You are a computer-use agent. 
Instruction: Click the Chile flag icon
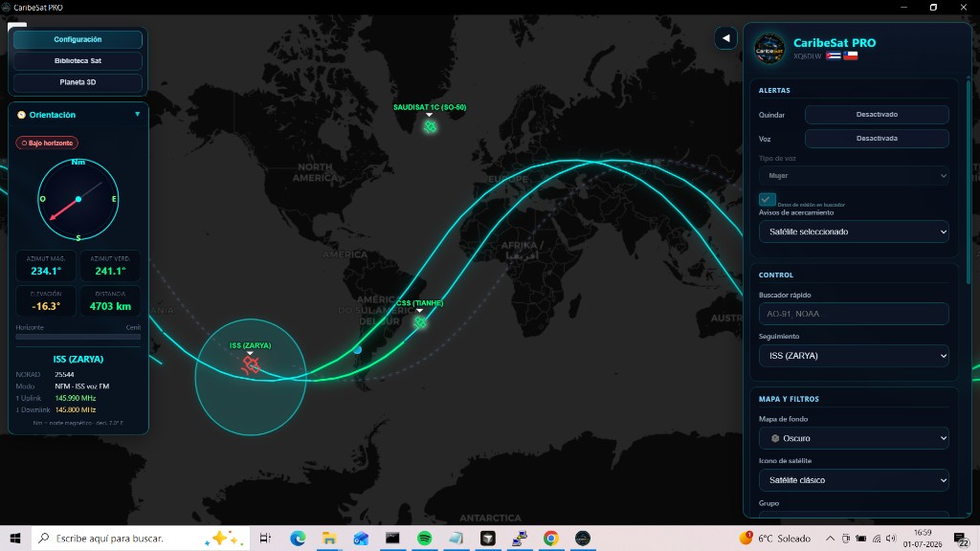850,55
